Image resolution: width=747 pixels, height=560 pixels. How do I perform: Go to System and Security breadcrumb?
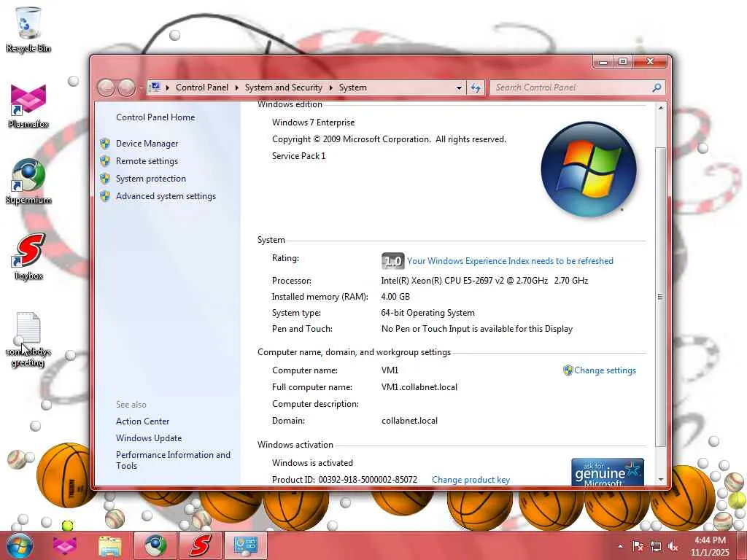[x=284, y=87]
